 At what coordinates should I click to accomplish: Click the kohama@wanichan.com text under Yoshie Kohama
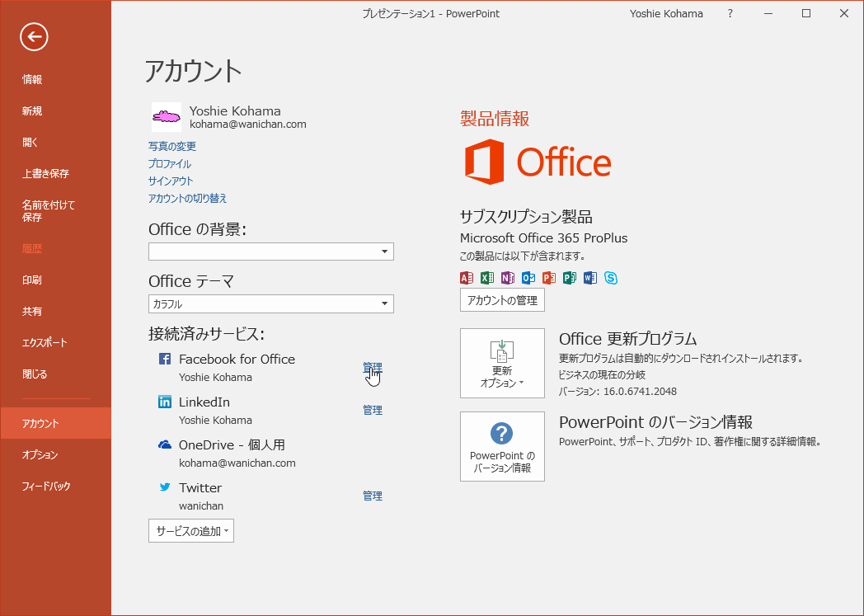[x=248, y=125]
